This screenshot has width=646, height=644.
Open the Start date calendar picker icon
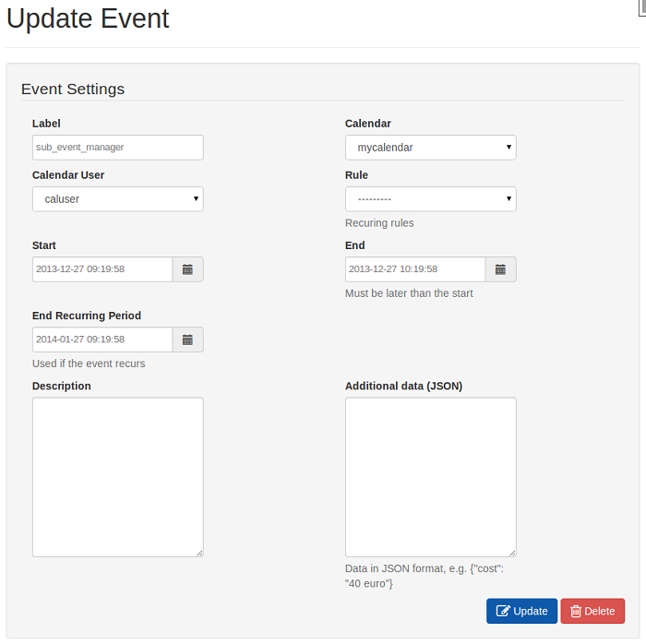187,269
